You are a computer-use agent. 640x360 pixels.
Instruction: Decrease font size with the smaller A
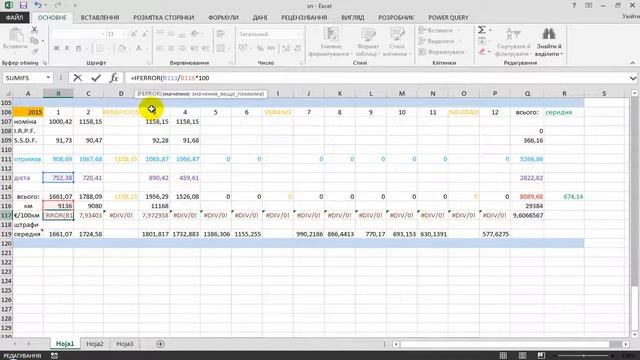145,34
